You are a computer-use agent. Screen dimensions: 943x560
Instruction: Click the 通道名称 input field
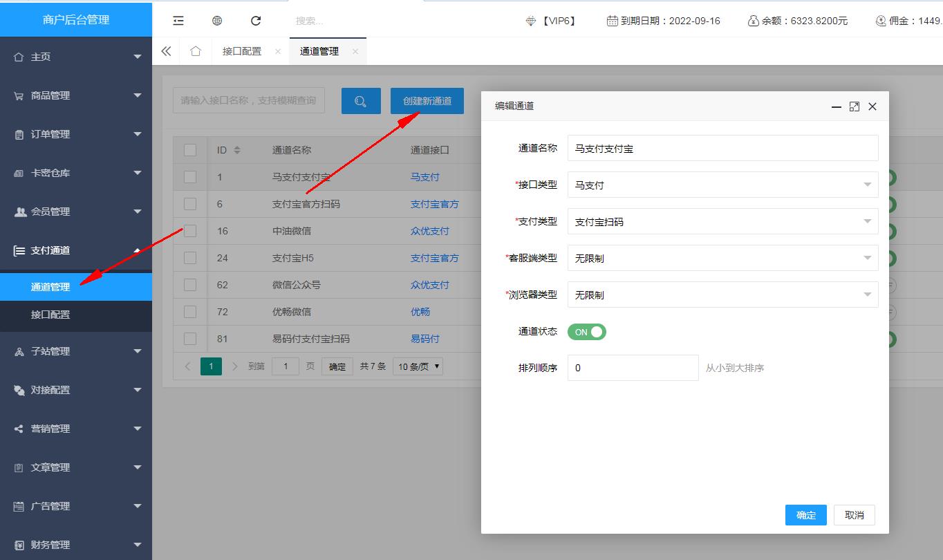click(x=722, y=148)
